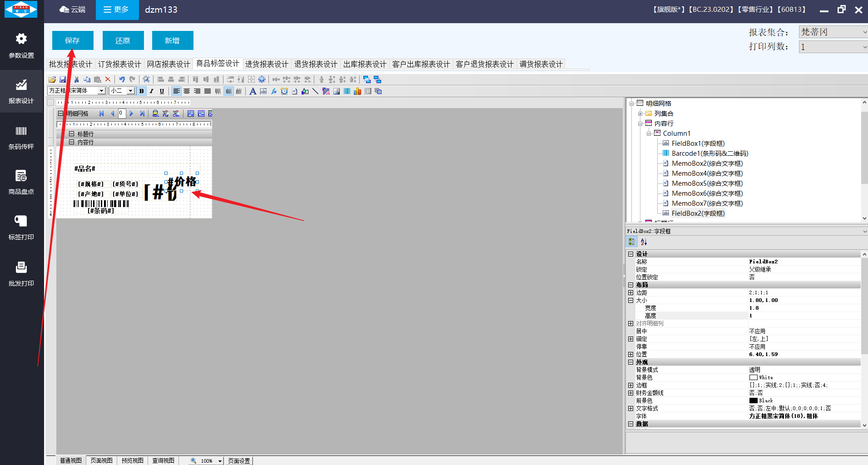Set text alignment to justify
This screenshot has height=465, width=868.
[x=208, y=91]
